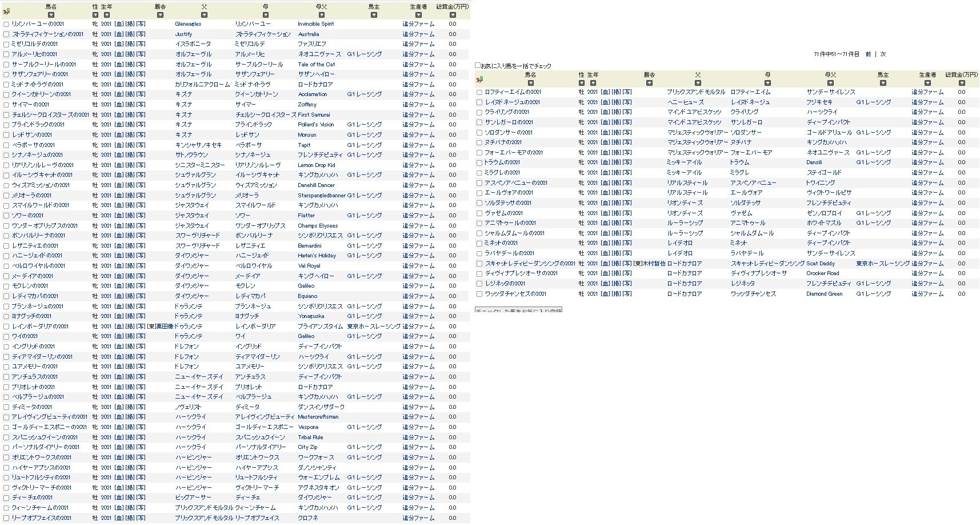Tick checkbox for アルメーリヒの2021
The height and width of the screenshot is (525, 980).
click(x=6, y=55)
